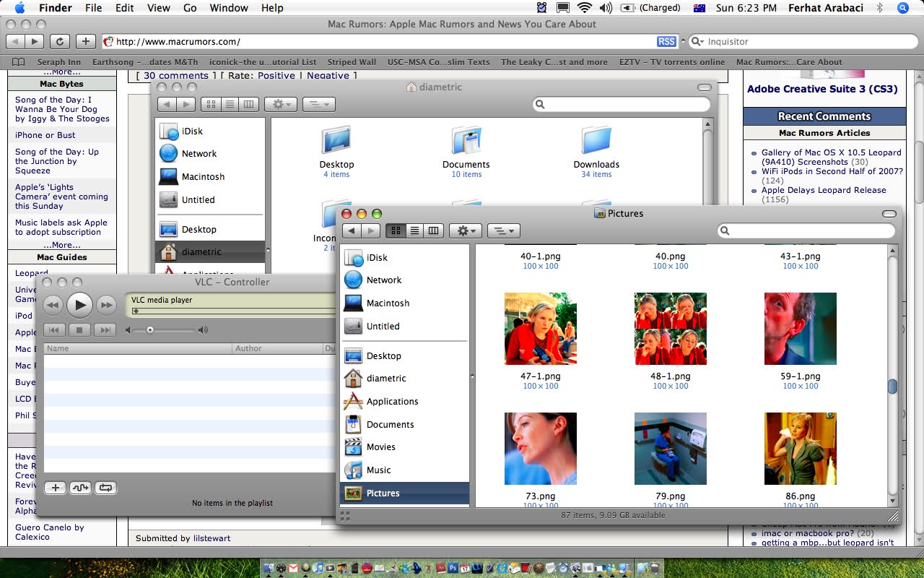Viewport: 924px width, 578px height.
Task: Open the Action gear menu in Pictures window
Action: [x=465, y=230]
